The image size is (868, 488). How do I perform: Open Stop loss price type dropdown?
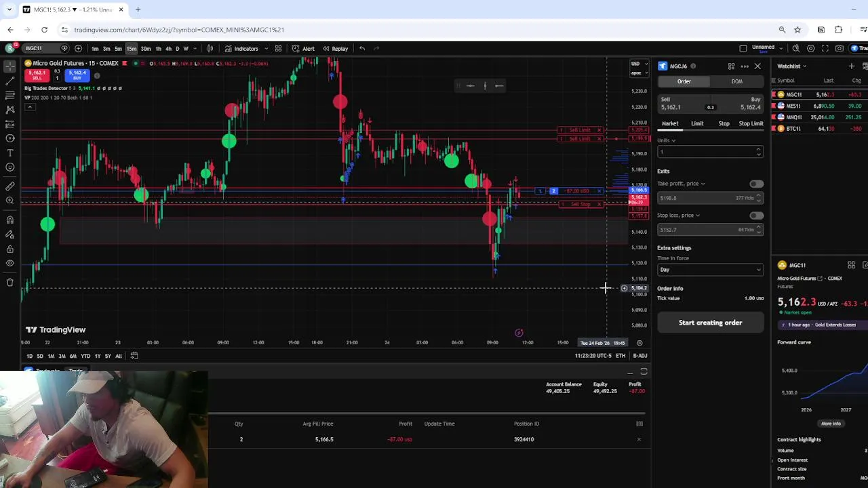click(x=678, y=216)
